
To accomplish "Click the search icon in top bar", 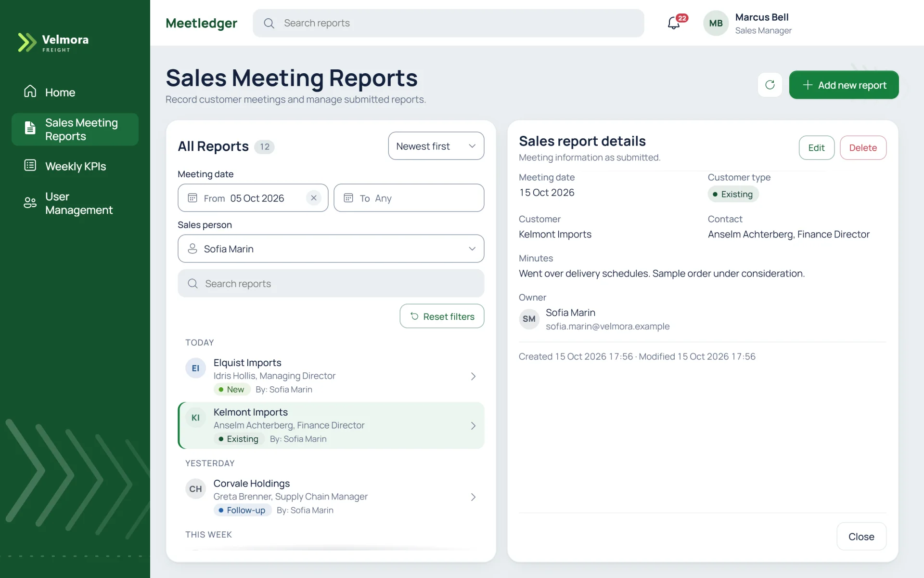I will pos(269,23).
